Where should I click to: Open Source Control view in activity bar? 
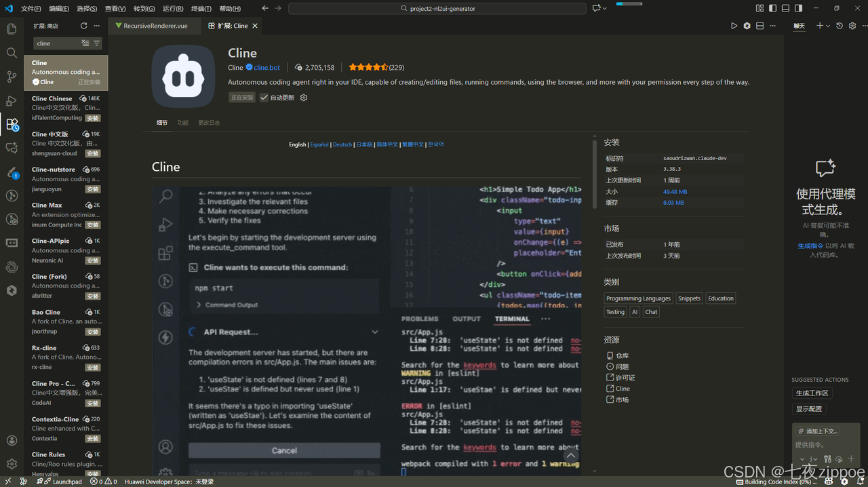(12, 77)
